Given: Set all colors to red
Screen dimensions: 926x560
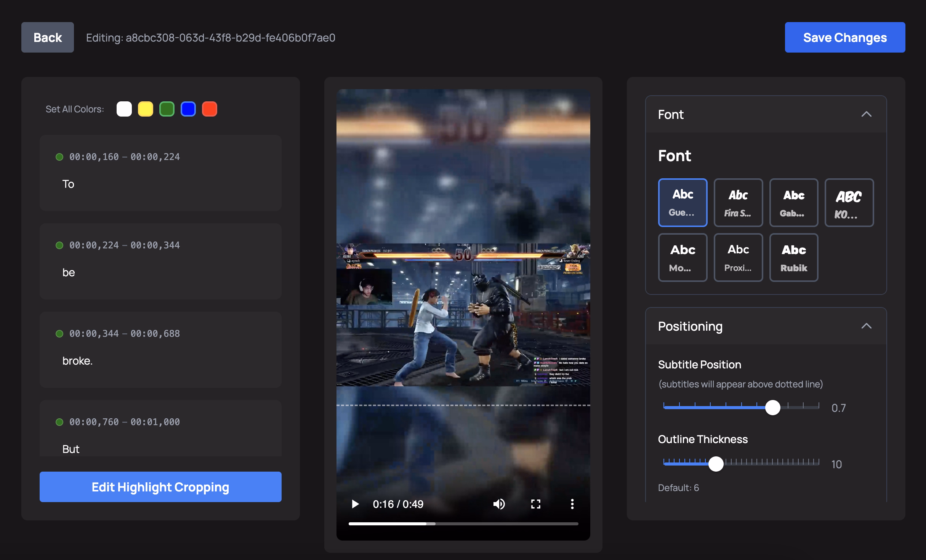Looking at the screenshot, I should point(210,109).
